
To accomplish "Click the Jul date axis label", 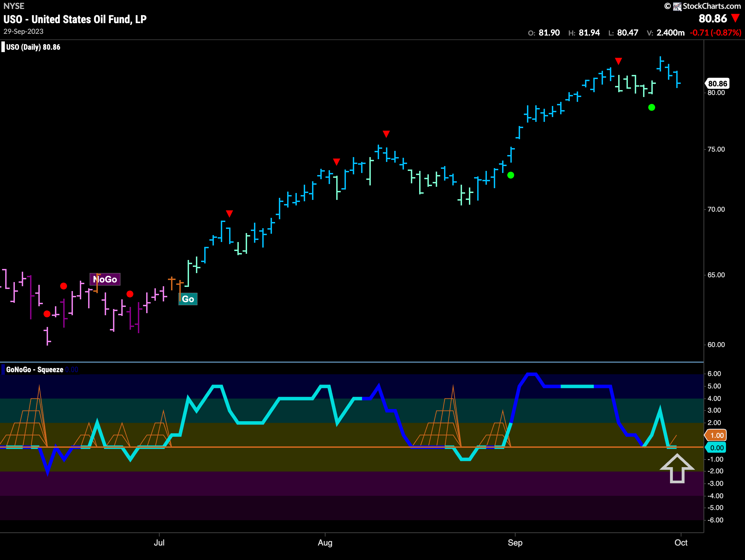I will pyautogui.click(x=159, y=542).
